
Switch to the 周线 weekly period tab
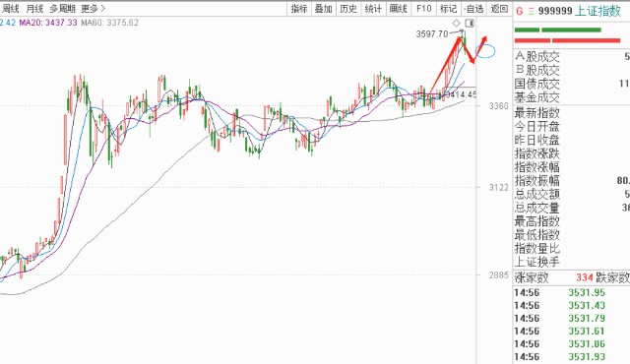tap(10, 9)
